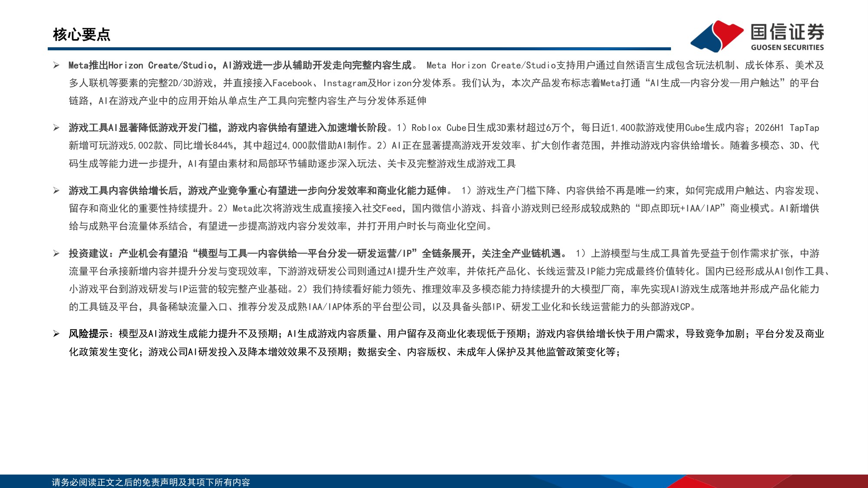Click the '投资建议' bold label
The height and width of the screenshot is (488, 868).
click(89, 254)
